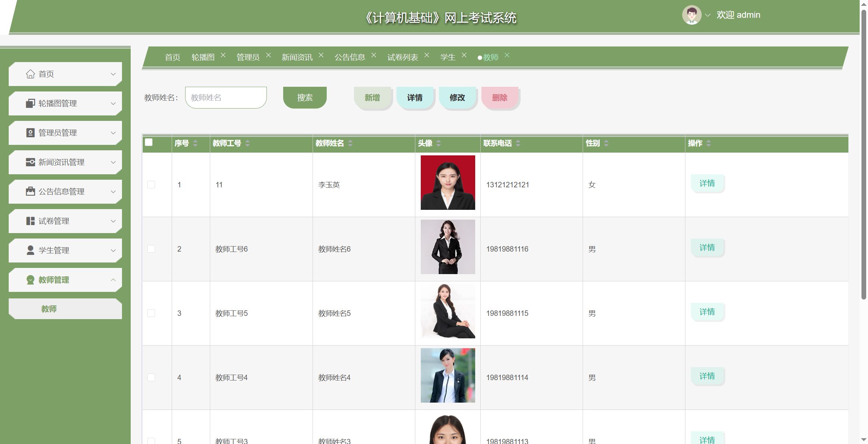This screenshot has width=868, height=444.
Task: Click the 轮播图管理 carousel icon
Action: [x=30, y=103]
